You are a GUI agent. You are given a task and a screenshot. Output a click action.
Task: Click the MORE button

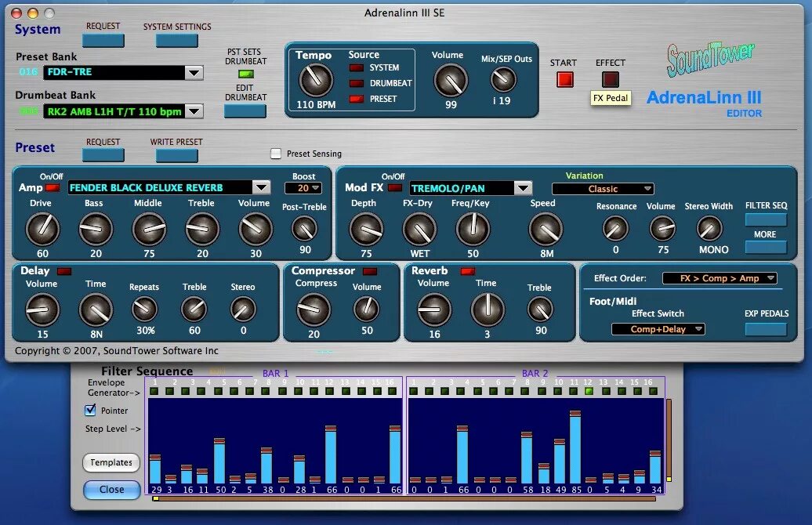pos(766,247)
